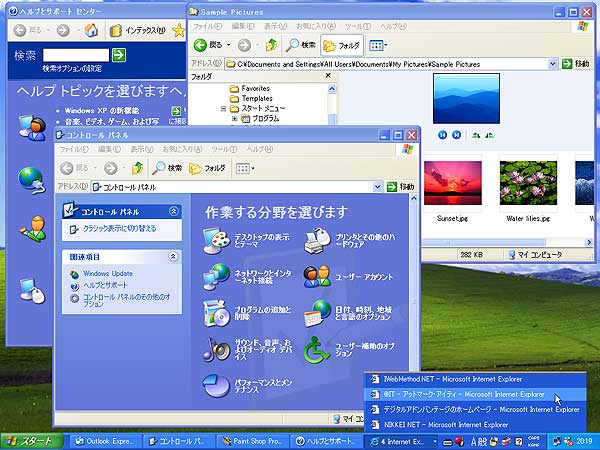Screen dimensions: 600x450
Task: Click Other Control Panel Options link
Action: (127, 300)
